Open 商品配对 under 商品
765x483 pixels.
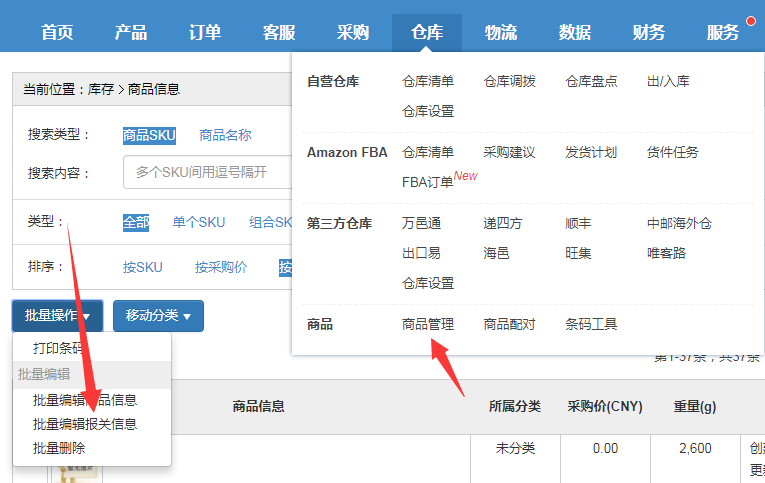point(509,324)
